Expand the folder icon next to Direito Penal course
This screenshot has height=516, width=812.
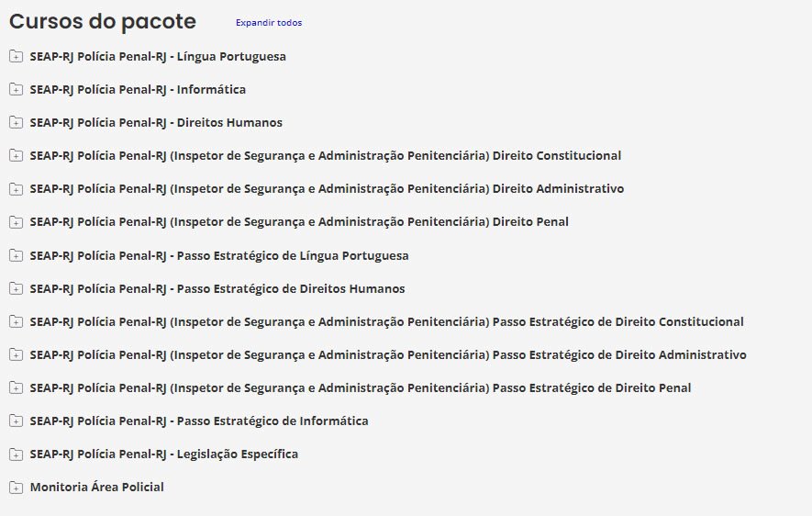[16, 222]
